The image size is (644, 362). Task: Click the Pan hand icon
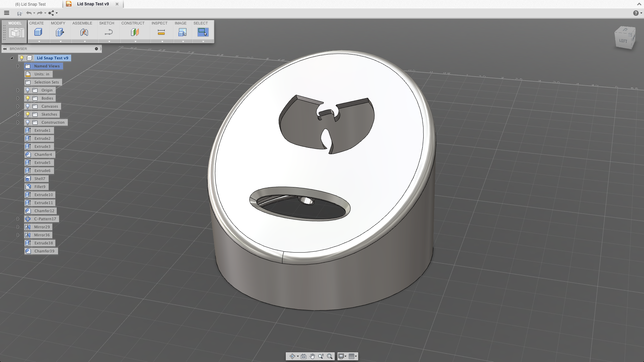tap(312, 356)
